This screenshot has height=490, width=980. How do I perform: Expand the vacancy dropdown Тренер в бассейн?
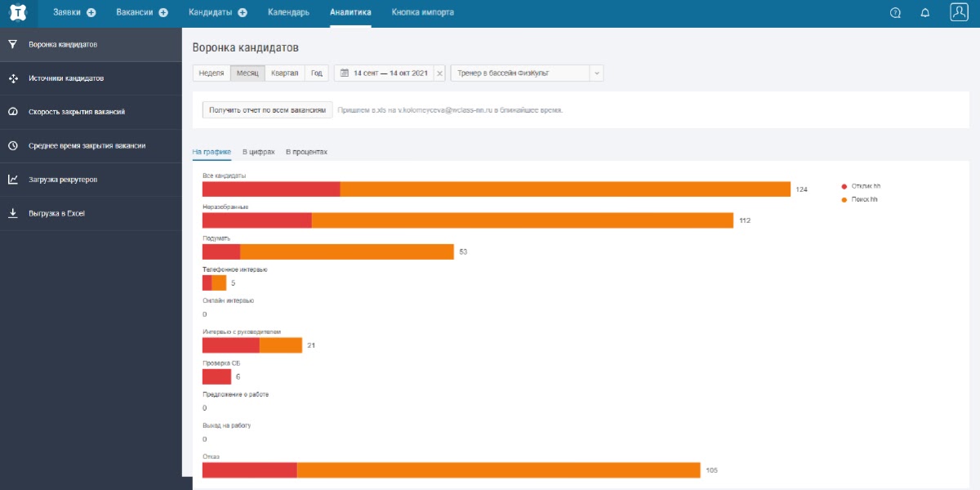596,73
